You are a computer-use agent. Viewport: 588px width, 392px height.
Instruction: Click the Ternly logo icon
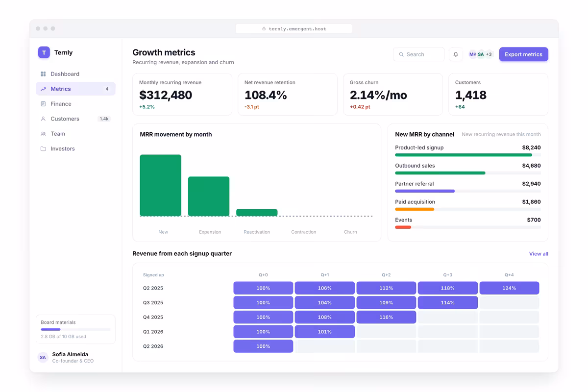tap(44, 52)
